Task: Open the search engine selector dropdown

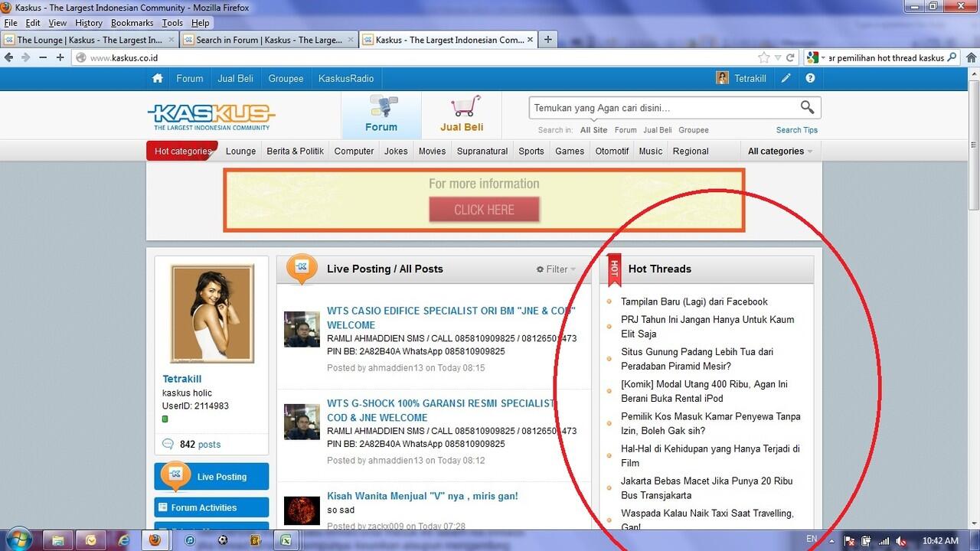Action: click(x=817, y=57)
